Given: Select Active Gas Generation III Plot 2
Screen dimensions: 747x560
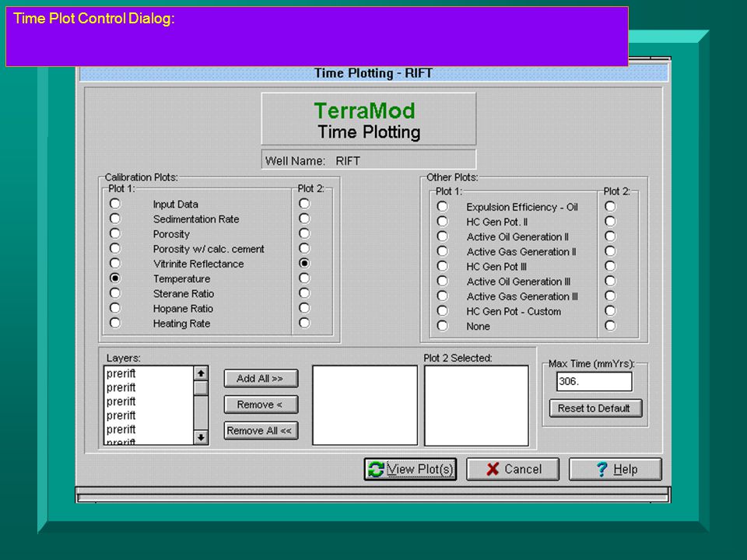Looking at the screenshot, I should point(610,296).
